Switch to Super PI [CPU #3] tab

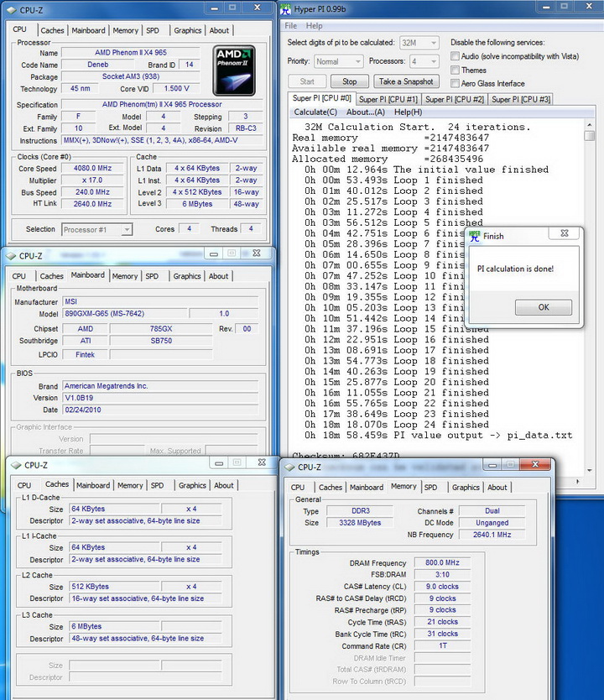click(x=521, y=99)
